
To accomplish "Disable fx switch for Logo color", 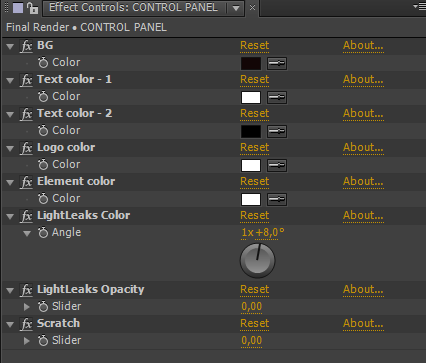I will pos(26,148).
